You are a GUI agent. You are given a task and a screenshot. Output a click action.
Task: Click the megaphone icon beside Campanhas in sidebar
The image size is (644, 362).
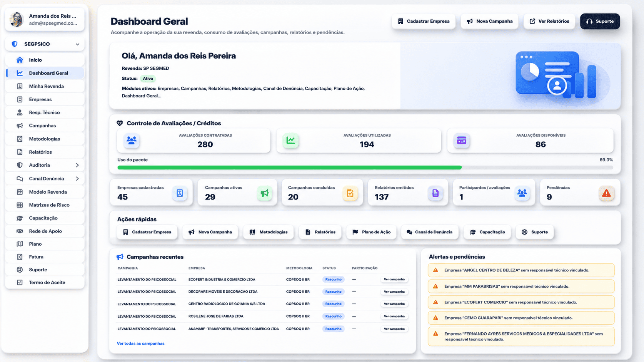20,126
